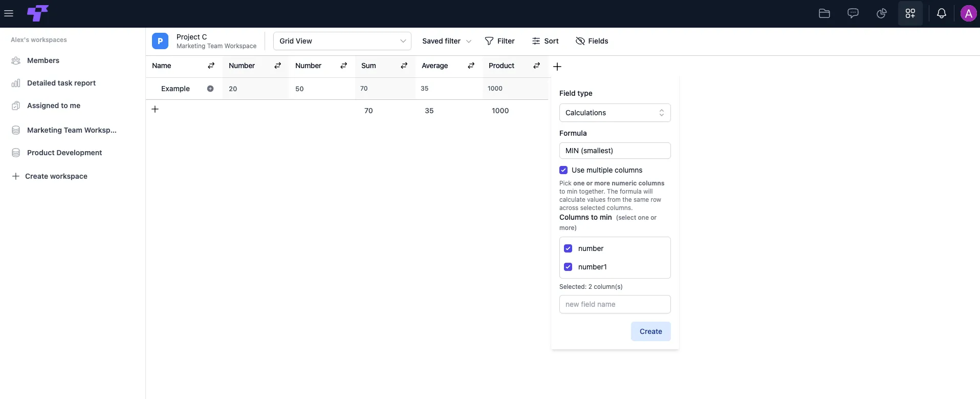Click the swap icon in Average column
Viewport: 980px width, 399px height.
pos(471,66)
